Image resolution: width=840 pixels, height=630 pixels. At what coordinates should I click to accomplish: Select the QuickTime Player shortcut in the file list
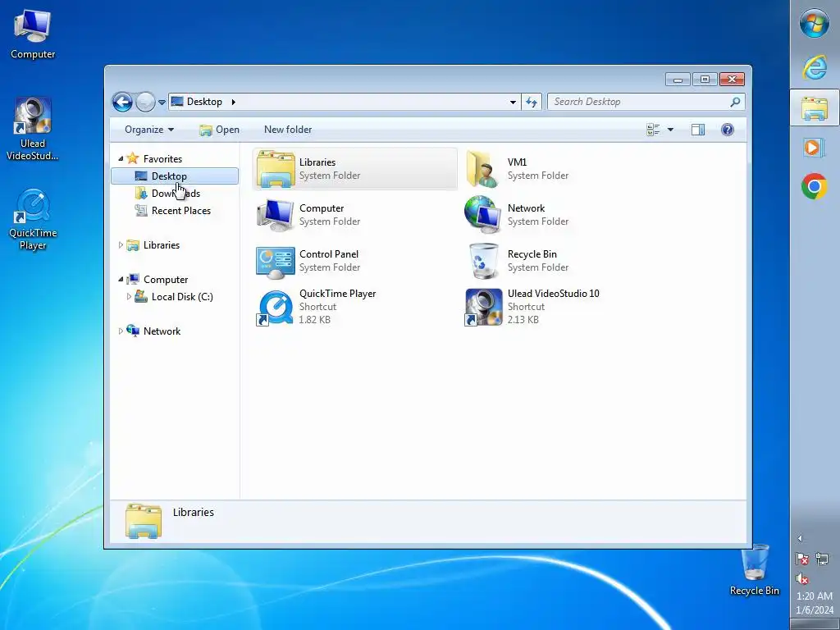354,307
